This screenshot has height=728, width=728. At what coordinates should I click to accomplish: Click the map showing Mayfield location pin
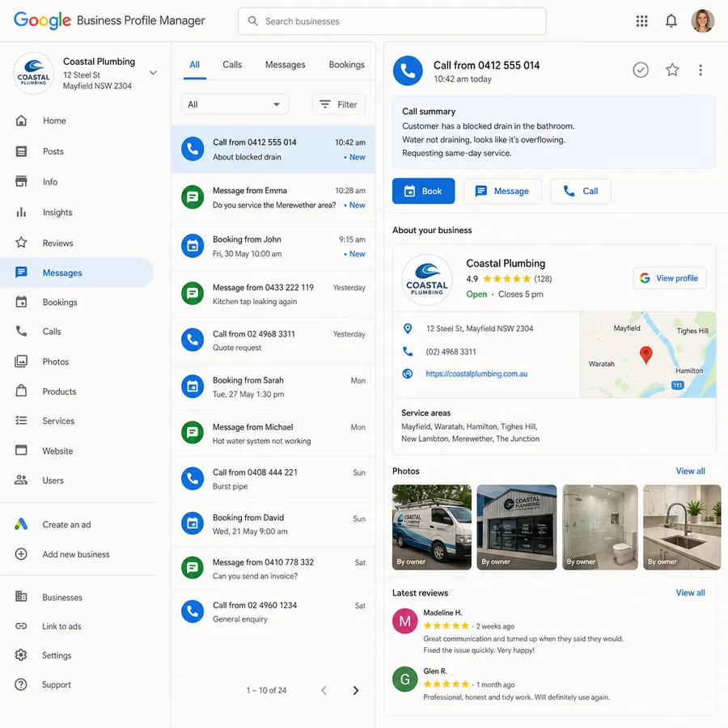pos(648,354)
